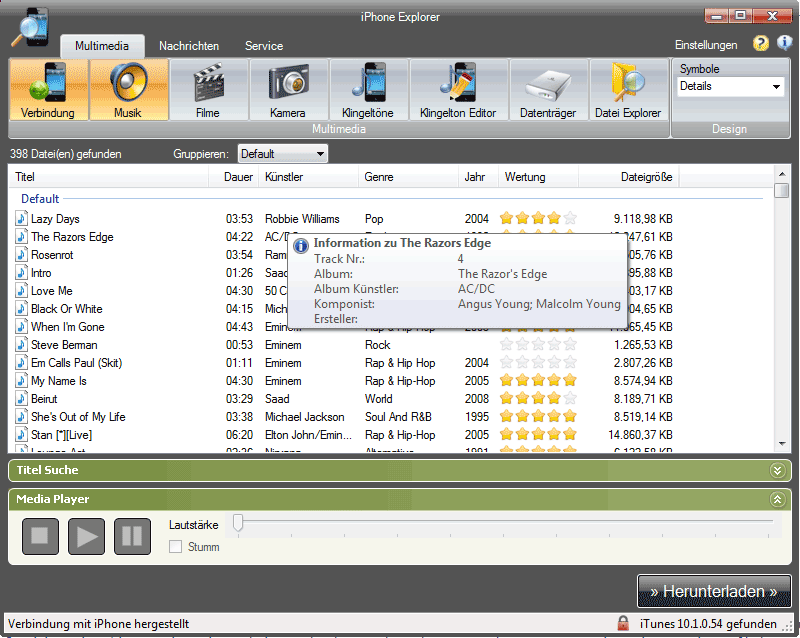Sort the list by Genre column

[x=408, y=177]
